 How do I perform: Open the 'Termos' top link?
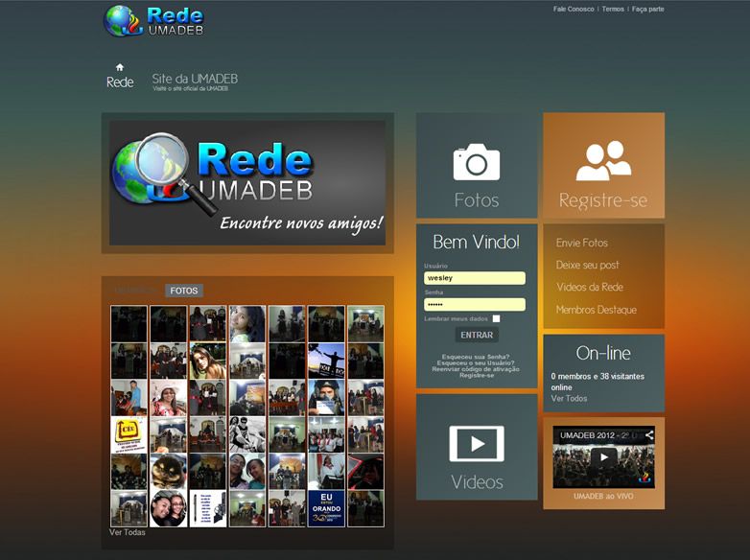pyautogui.click(x=613, y=9)
